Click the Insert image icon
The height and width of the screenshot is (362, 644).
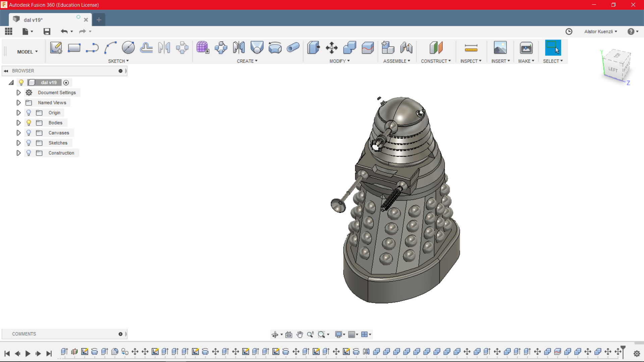tap(500, 48)
